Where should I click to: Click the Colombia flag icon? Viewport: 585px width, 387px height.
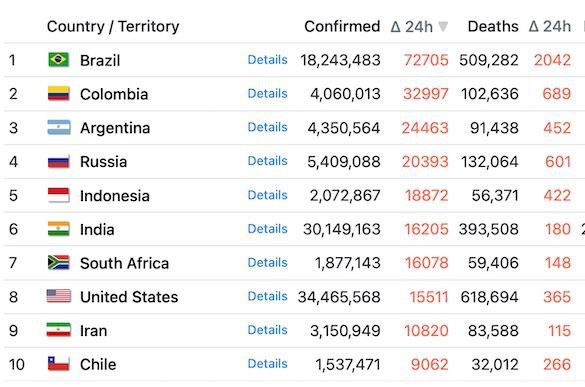click(59, 93)
